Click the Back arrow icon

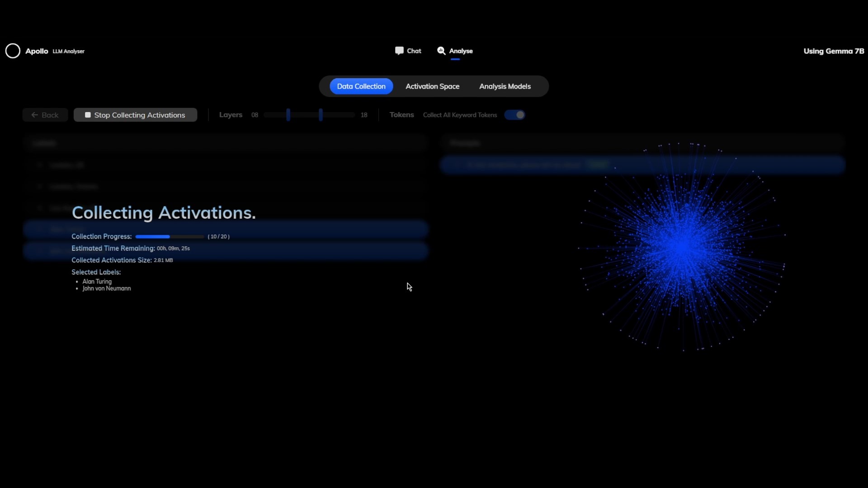34,115
